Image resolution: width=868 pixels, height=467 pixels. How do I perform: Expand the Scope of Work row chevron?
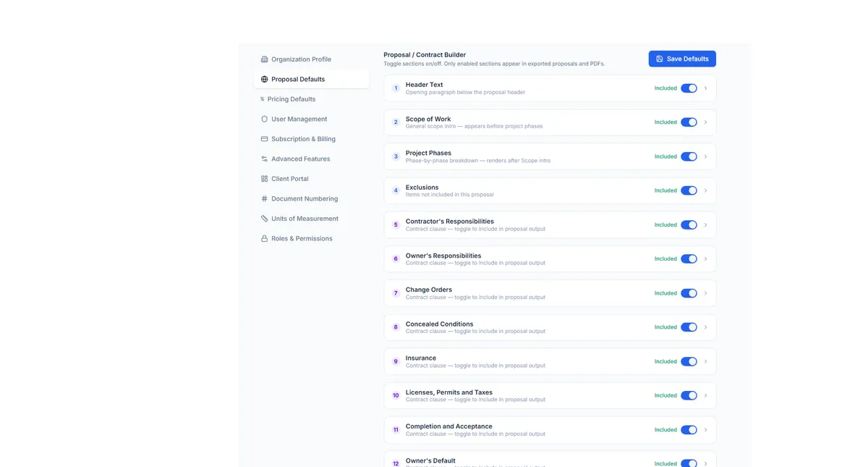pyautogui.click(x=705, y=122)
